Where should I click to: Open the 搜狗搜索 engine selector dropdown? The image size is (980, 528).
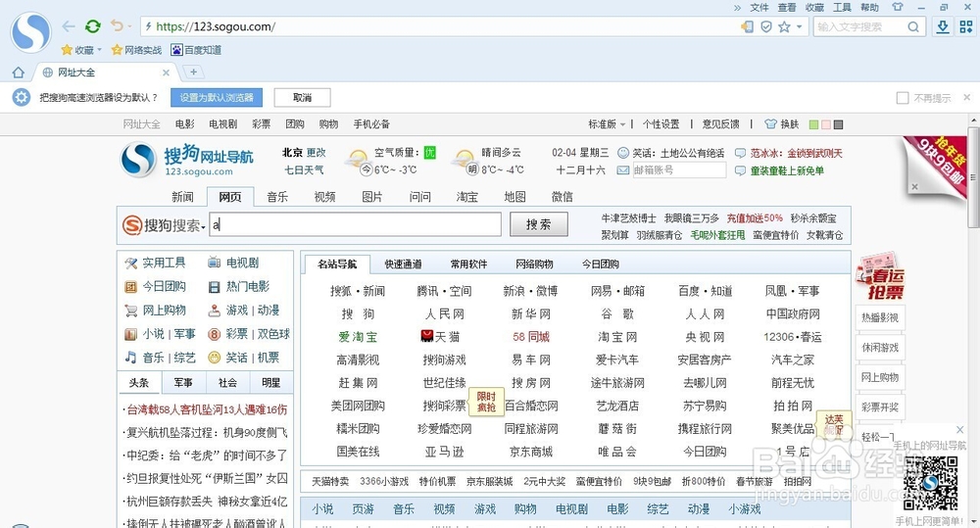[x=203, y=227]
